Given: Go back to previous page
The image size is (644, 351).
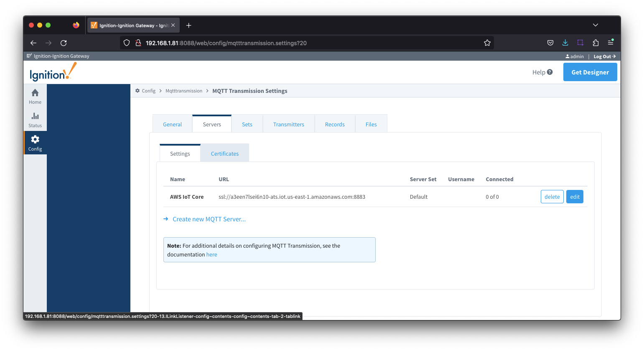Looking at the screenshot, I should pyautogui.click(x=33, y=43).
